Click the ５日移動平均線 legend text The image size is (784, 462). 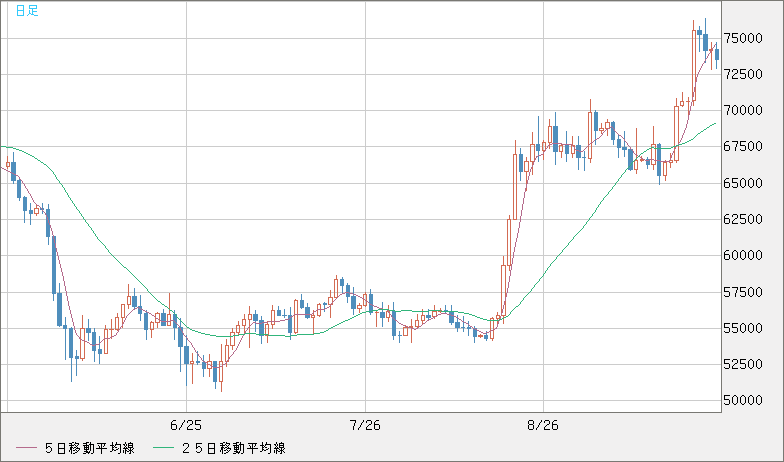click(90, 448)
